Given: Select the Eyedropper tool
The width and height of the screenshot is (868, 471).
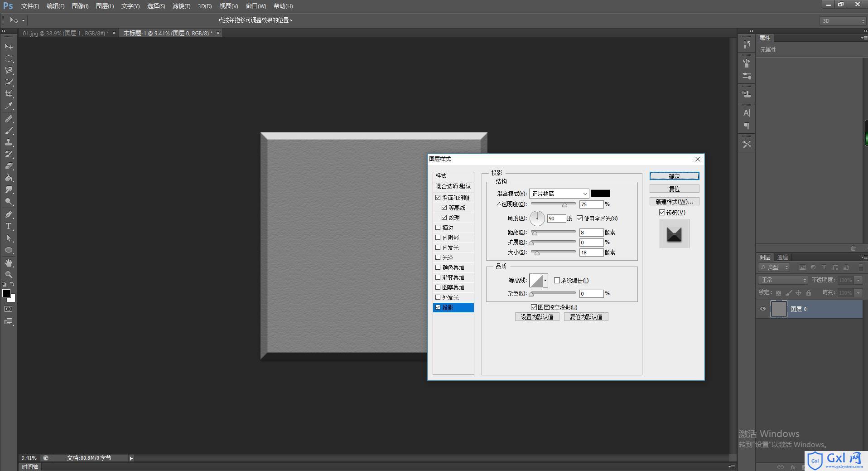Looking at the screenshot, I should point(9,106).
